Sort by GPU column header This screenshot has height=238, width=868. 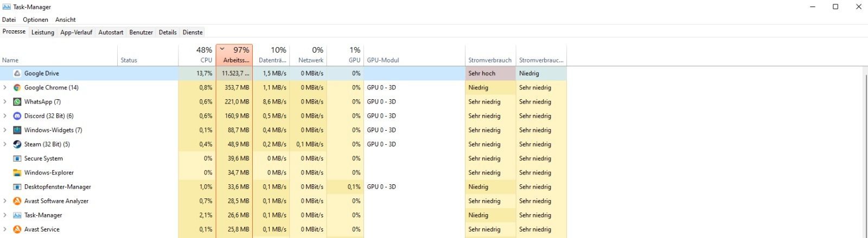[x=345, y=55]
